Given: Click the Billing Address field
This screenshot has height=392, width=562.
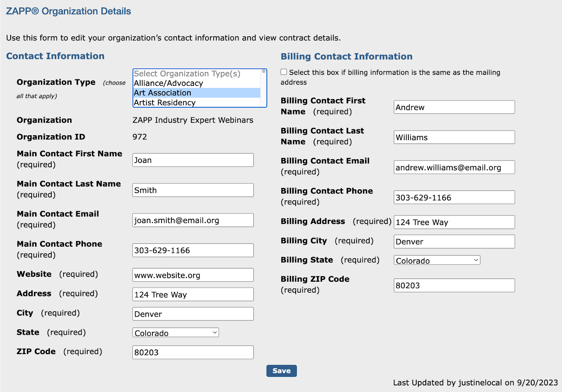Looking at the screenshot, I should [x=454, y=222].
